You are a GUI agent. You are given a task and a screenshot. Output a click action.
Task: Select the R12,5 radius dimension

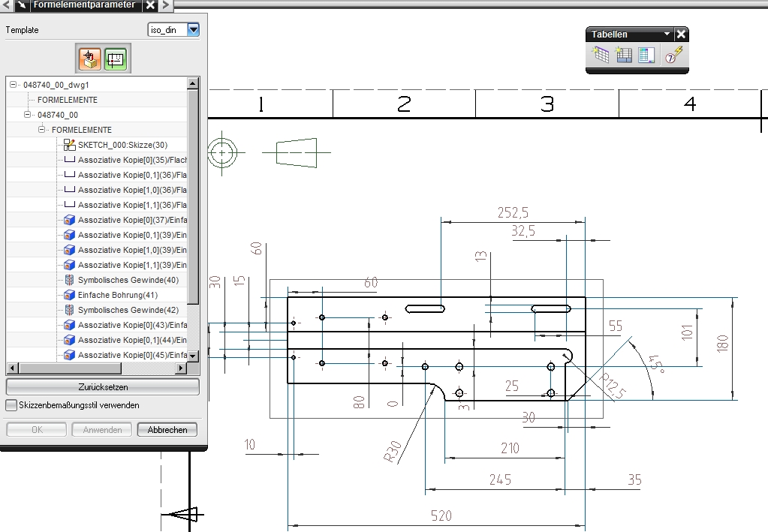click(613, 386)
